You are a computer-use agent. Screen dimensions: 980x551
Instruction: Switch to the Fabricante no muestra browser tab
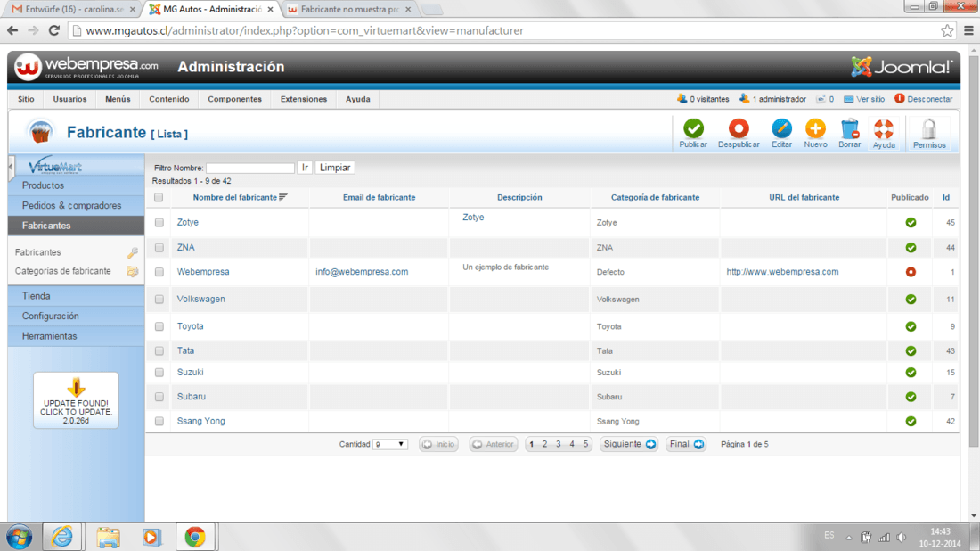(x=349, y=10)
